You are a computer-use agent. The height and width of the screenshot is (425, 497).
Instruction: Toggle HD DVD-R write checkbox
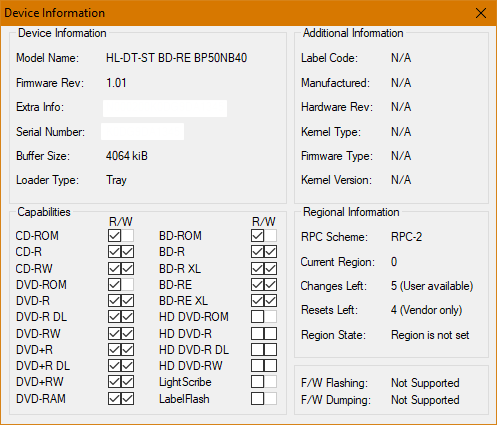click(x=271, y=333)
